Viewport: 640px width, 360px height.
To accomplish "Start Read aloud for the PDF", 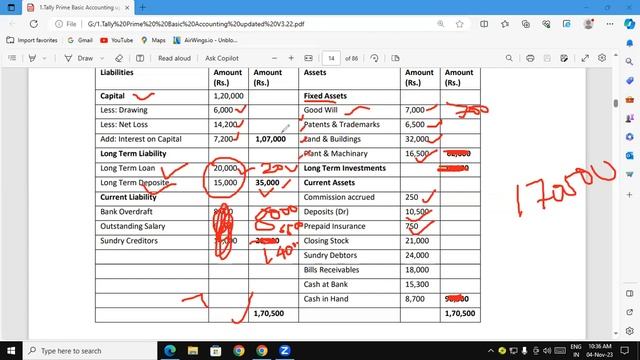I will click(174, 58).
